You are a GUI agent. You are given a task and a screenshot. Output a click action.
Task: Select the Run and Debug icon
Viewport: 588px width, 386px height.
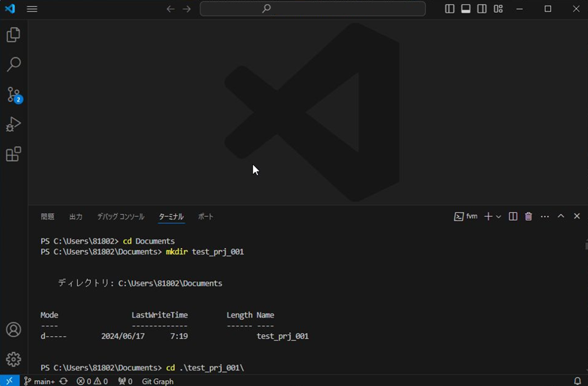point(14,124)
